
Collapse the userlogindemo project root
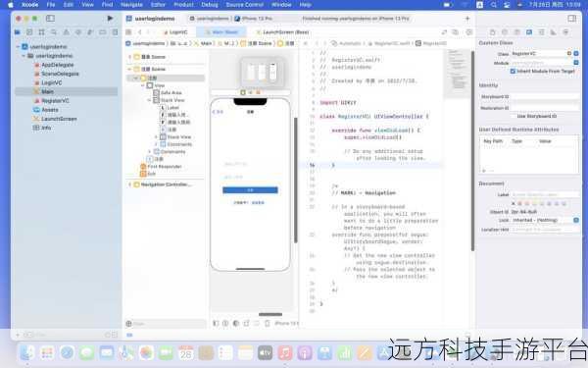tap(18, 46)
